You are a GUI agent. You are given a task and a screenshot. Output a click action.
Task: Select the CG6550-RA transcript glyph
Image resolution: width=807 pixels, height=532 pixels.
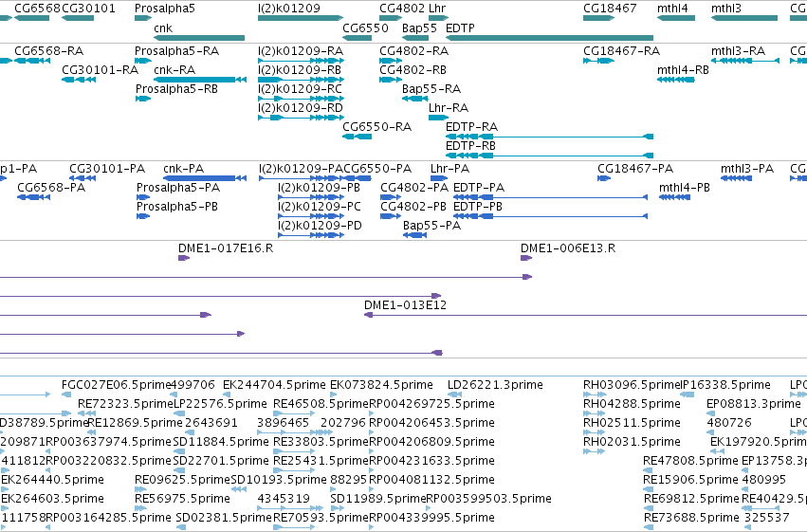click(358, 137)
